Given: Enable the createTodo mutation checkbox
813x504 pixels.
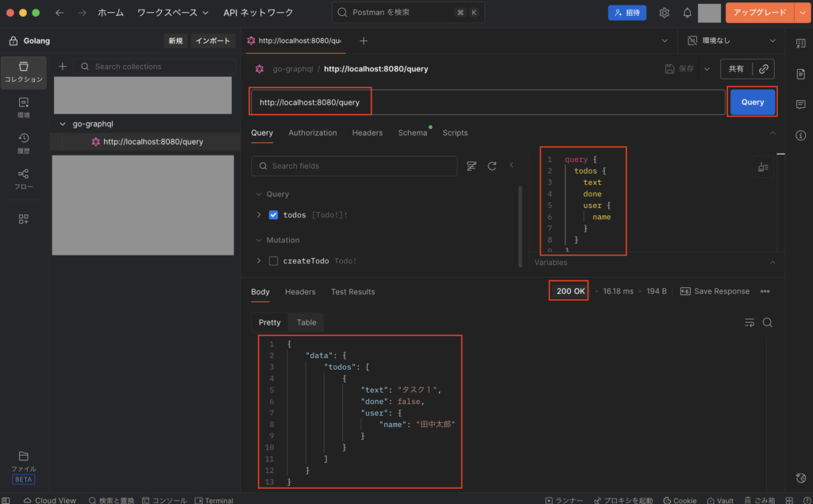Looking at the screenshot, I should click(274, 261).
